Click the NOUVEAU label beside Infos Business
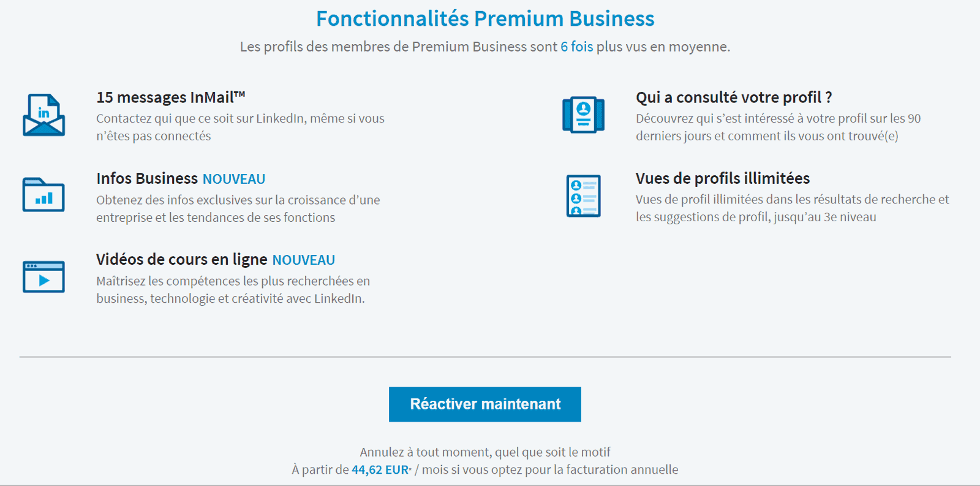The image size is (980, 486). coord(234,179)
